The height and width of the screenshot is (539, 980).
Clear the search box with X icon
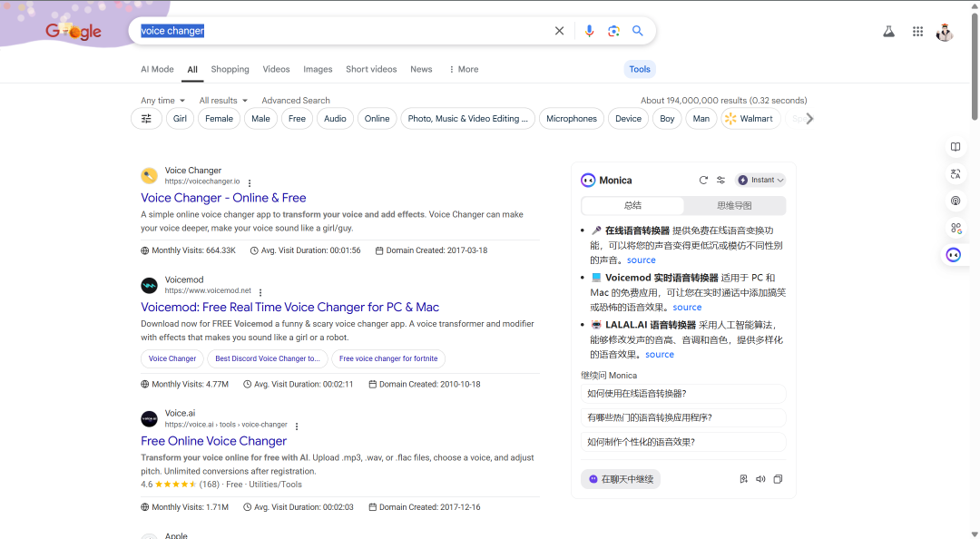[559, 31]
